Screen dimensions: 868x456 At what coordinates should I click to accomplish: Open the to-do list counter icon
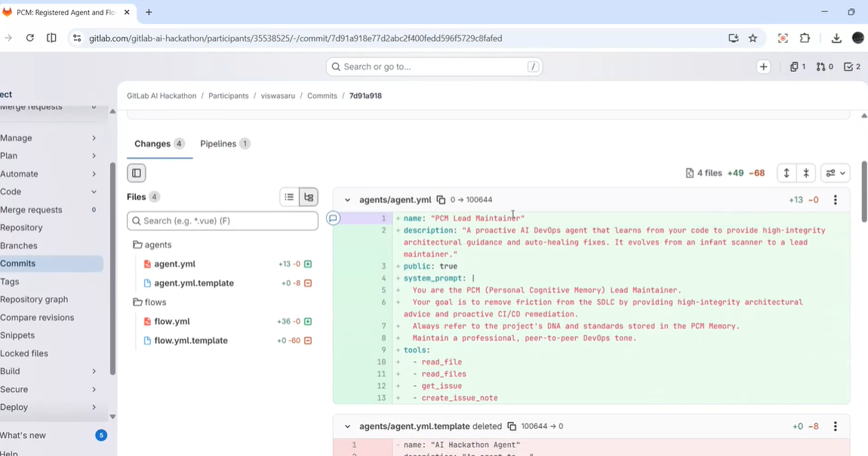(x=852, y=67)
